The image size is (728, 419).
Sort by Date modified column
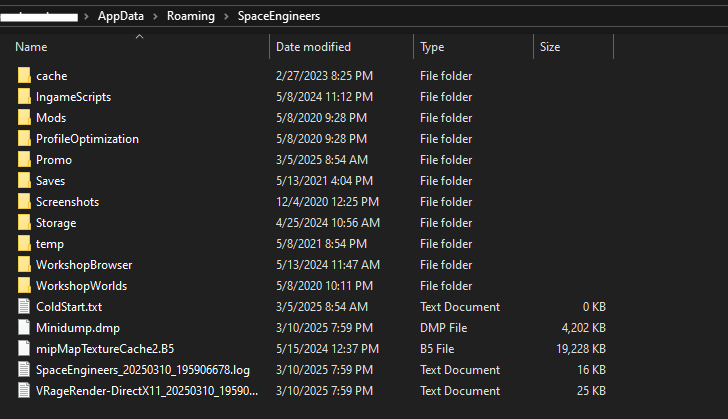(313, 47)
